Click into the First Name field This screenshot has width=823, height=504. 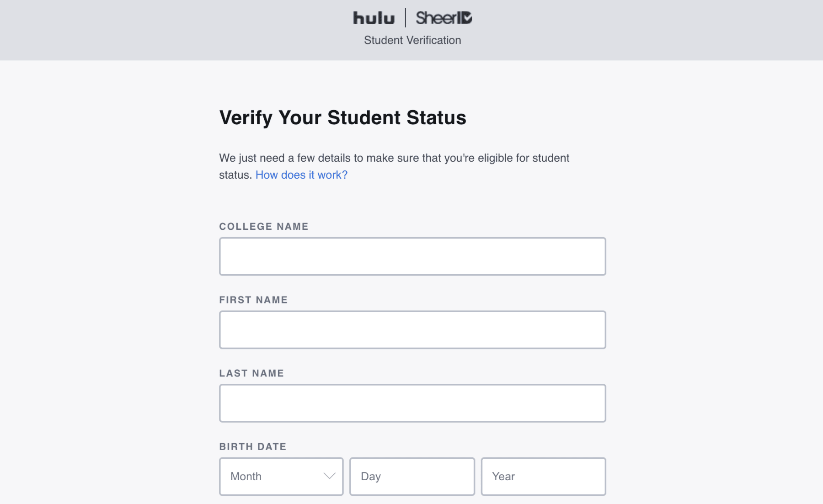[x=412, y=330]
